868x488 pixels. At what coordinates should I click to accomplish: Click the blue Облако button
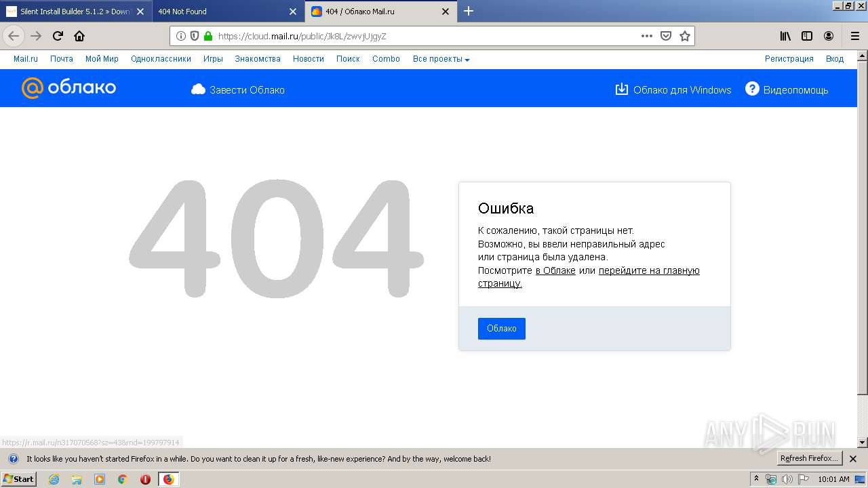coord(502,329)
